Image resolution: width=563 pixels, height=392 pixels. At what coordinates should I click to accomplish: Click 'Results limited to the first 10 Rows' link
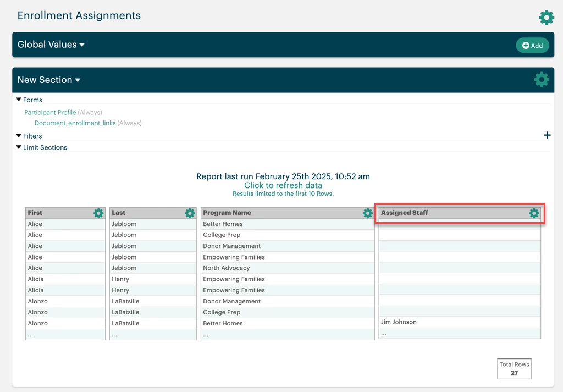coord(283,194)
